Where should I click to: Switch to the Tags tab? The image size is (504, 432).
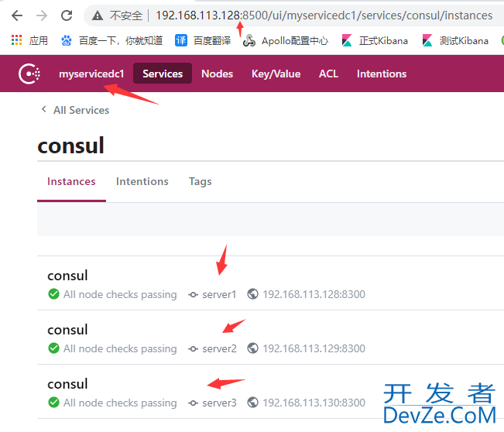[x=200, y=182]
